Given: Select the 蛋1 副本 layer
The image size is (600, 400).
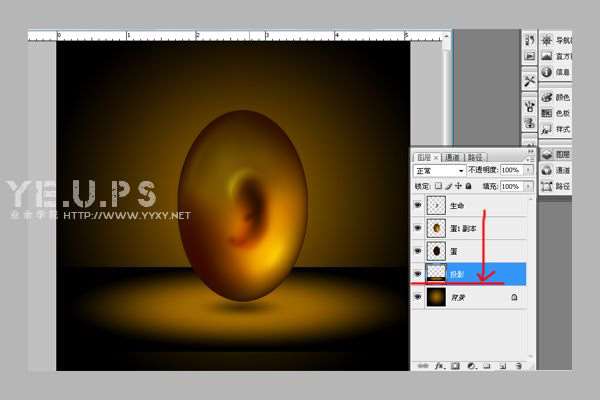Looking at the screenshot, I should pos(470,228).
